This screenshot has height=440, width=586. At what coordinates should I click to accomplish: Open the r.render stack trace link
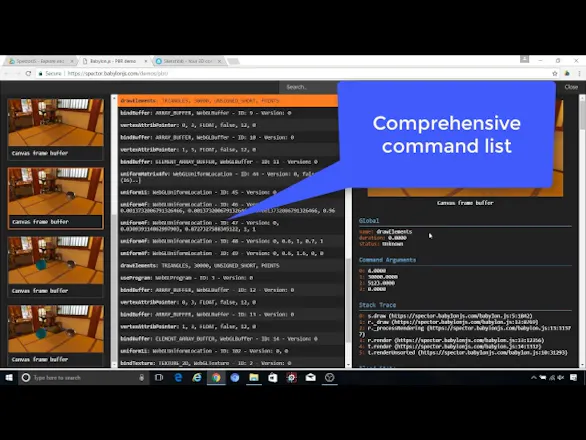click(456, 341)
